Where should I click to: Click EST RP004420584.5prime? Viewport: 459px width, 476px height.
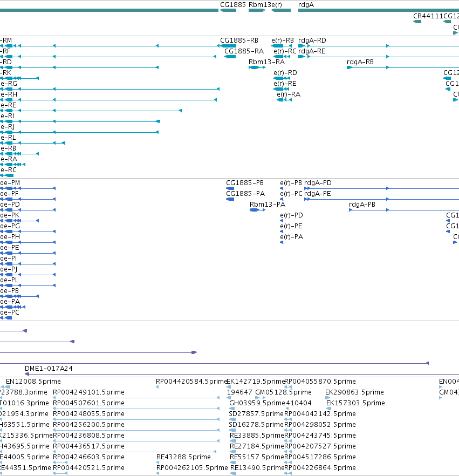click(191, 382)
